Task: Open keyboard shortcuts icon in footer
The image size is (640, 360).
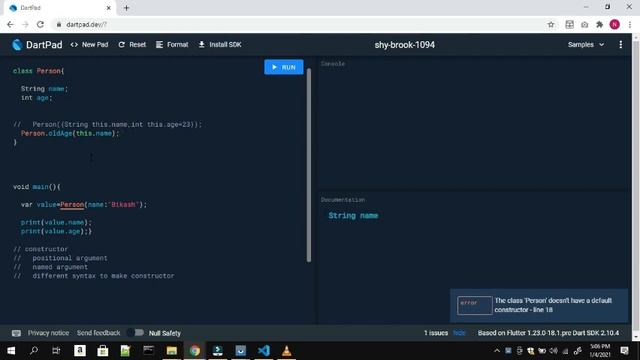Action: click(16, 333)
